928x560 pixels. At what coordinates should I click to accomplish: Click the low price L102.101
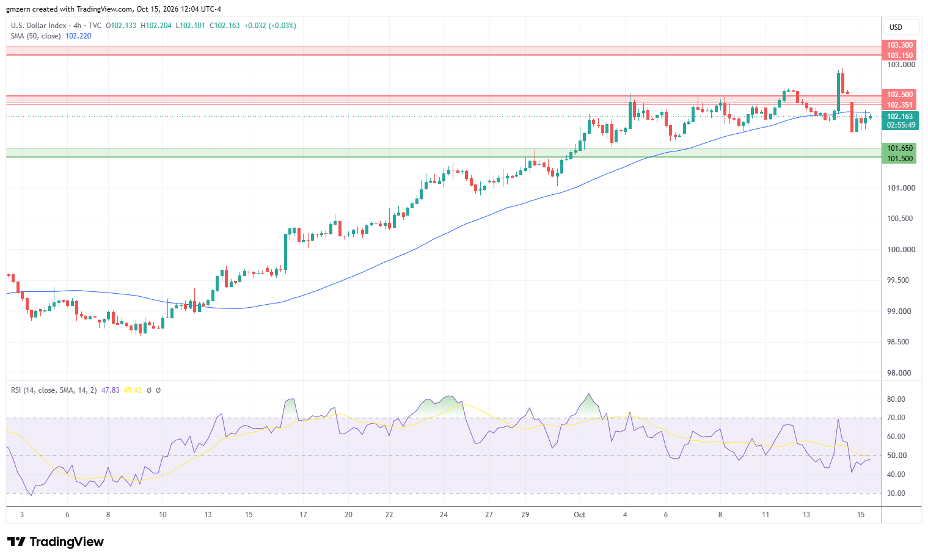(x=191, y=26)
